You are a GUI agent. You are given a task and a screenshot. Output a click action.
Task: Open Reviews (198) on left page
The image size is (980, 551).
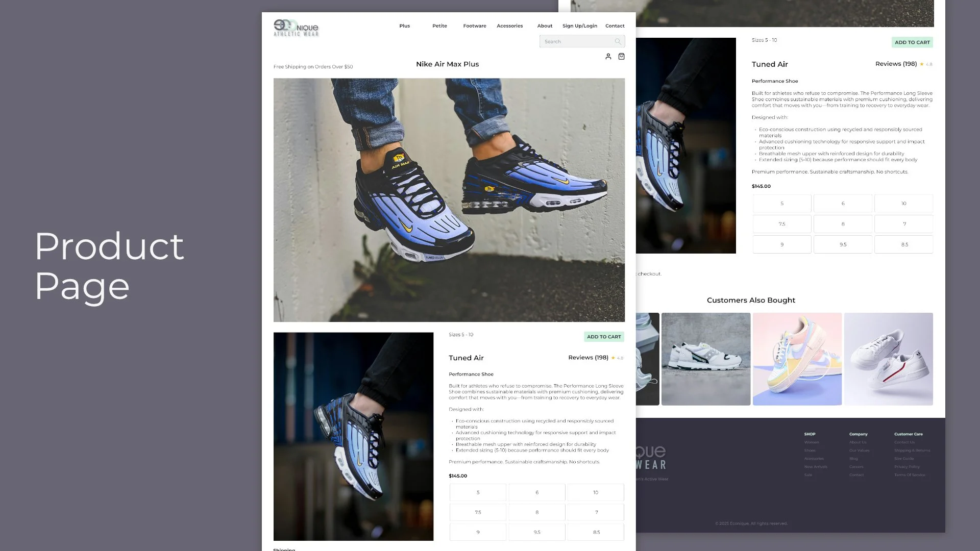(588, 358)
